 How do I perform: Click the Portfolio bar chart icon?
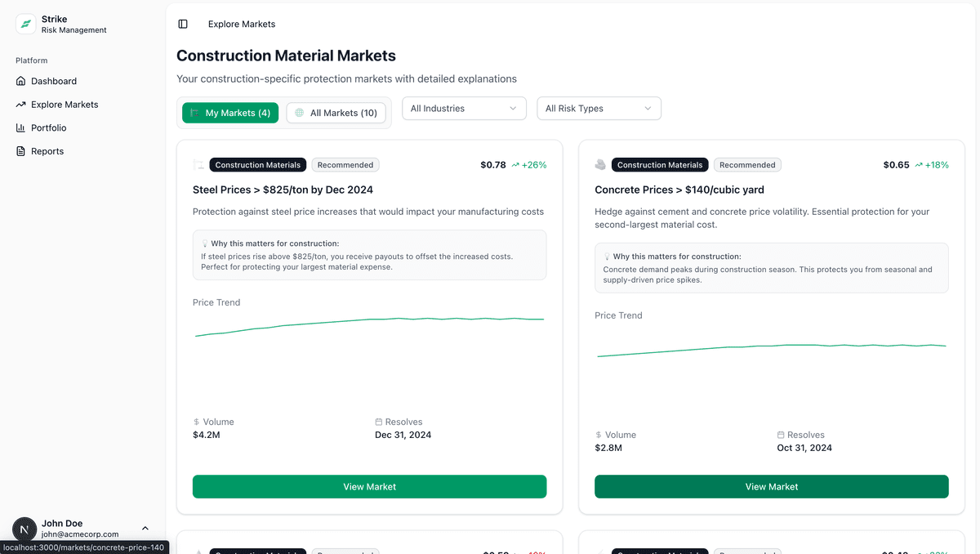coord(21,127)
